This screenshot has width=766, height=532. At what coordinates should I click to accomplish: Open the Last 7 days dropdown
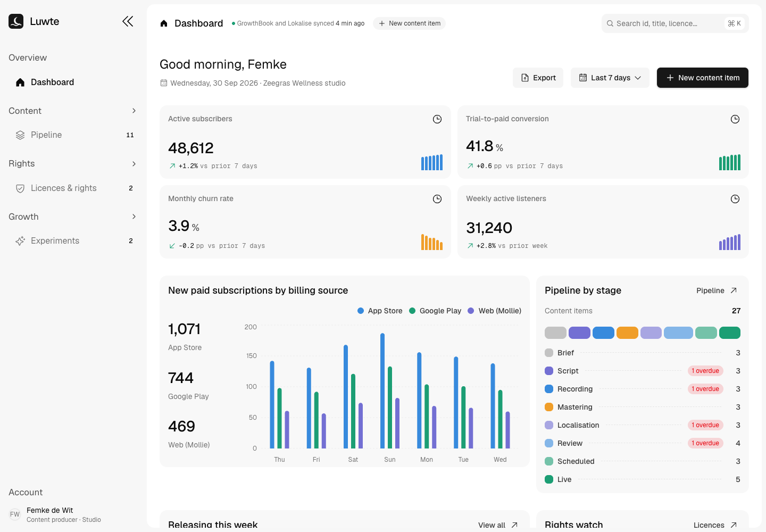point(610,78)
